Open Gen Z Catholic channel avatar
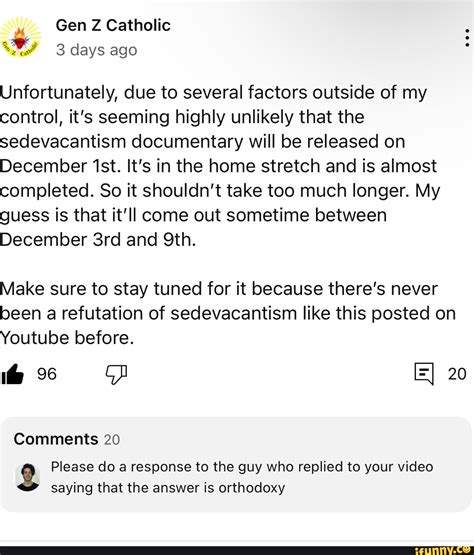 click(x=21, y=38)
